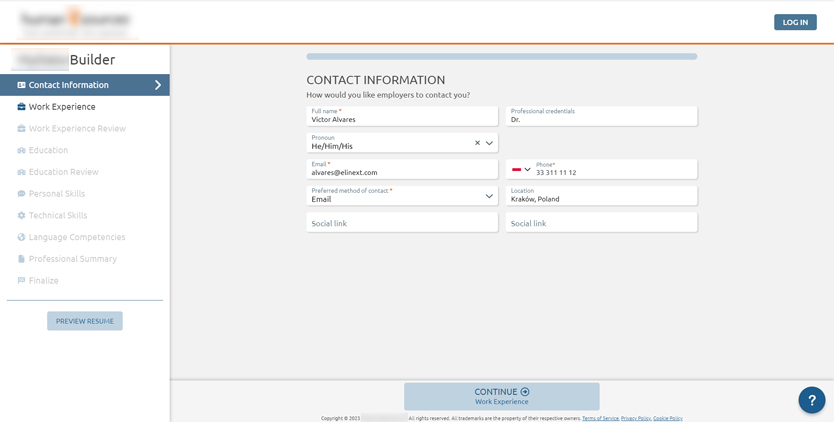The image size is (834, 422).
Task: Open the Finalize step in sidebar
Action: pos(43,281)
